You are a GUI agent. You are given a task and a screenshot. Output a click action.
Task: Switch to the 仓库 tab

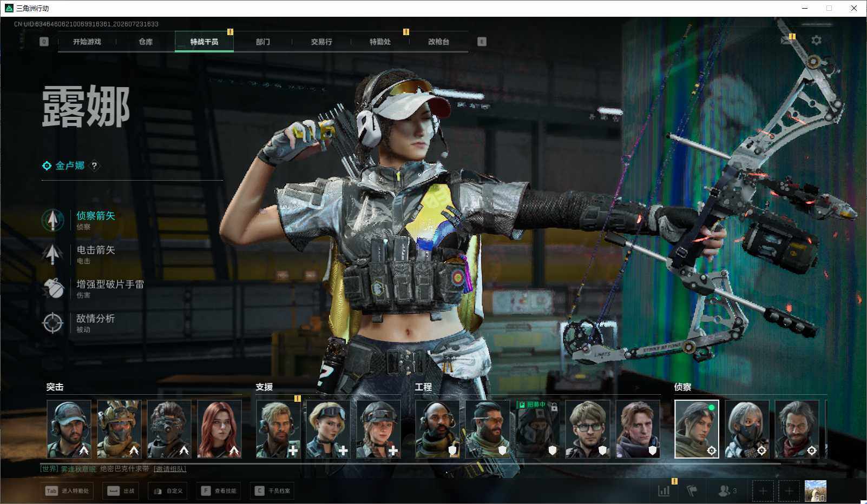coord(146,42)
